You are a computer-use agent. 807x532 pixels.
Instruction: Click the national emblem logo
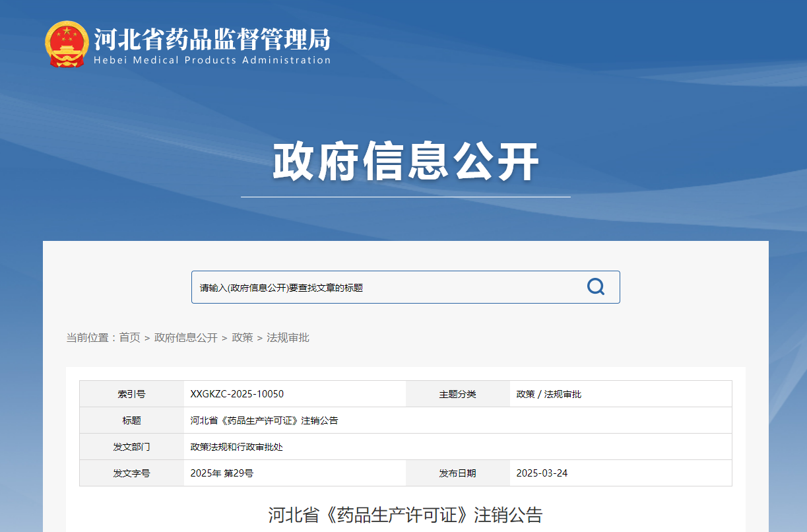pyautogui.click(x=67, y=44)
